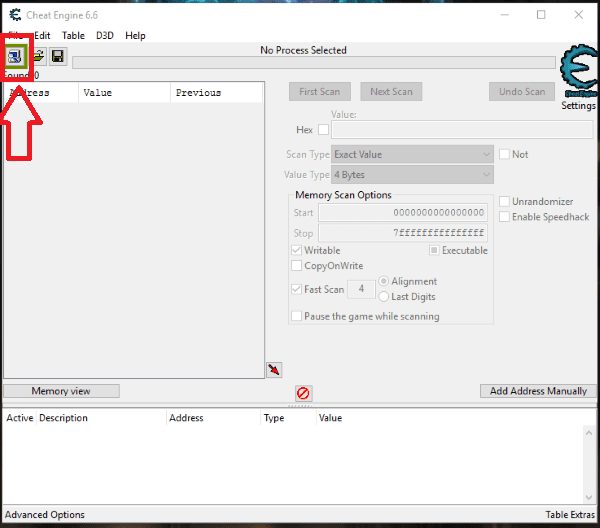This screenshot has height=528, width=600.
Task: Click the save floppy disk icon
Action: click(x=58, y=57)
